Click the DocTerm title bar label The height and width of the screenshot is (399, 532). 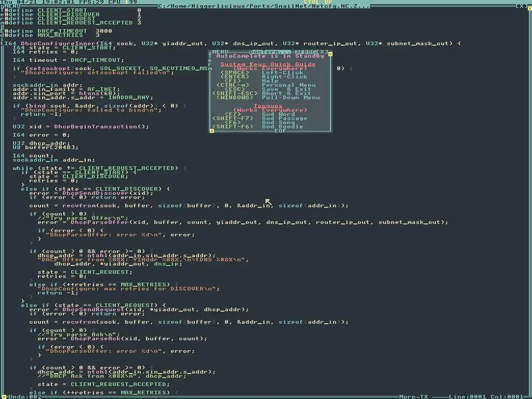pos(270,51)
